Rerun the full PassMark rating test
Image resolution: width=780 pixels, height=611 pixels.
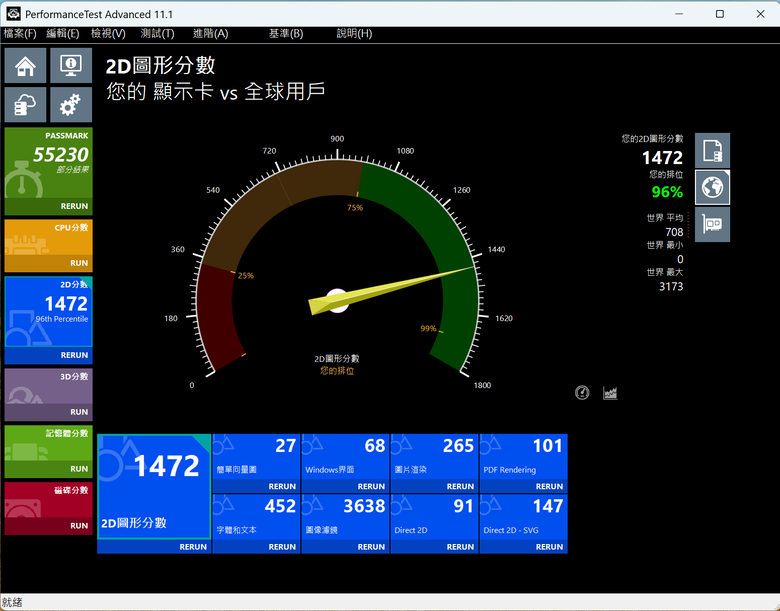tap(48, 206)
